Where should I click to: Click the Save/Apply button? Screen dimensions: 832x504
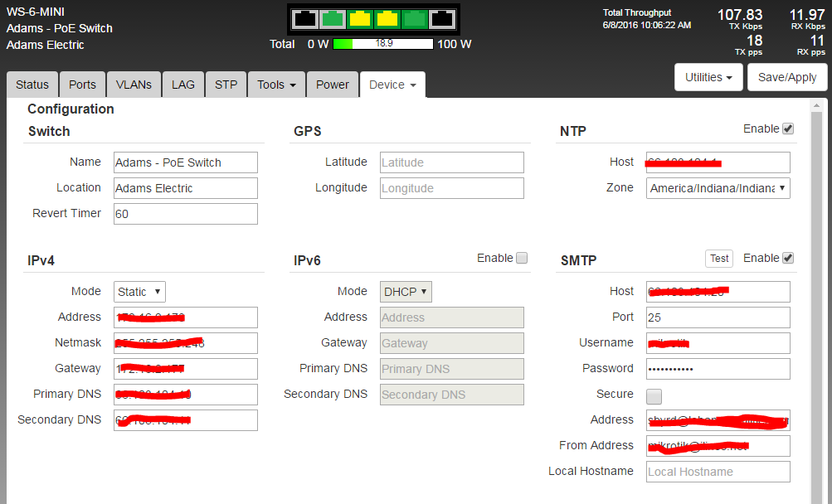tap(787, 77)
